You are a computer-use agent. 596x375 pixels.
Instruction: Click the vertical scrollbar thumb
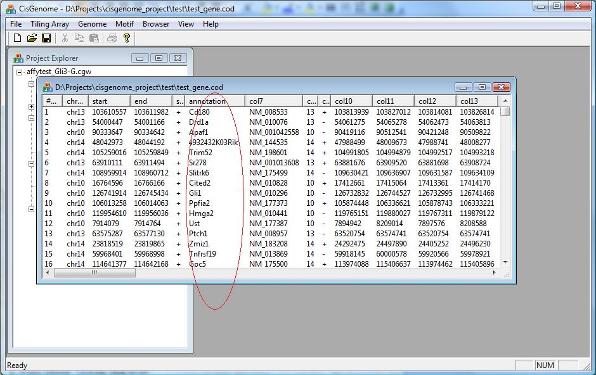(x=505, y=111)
